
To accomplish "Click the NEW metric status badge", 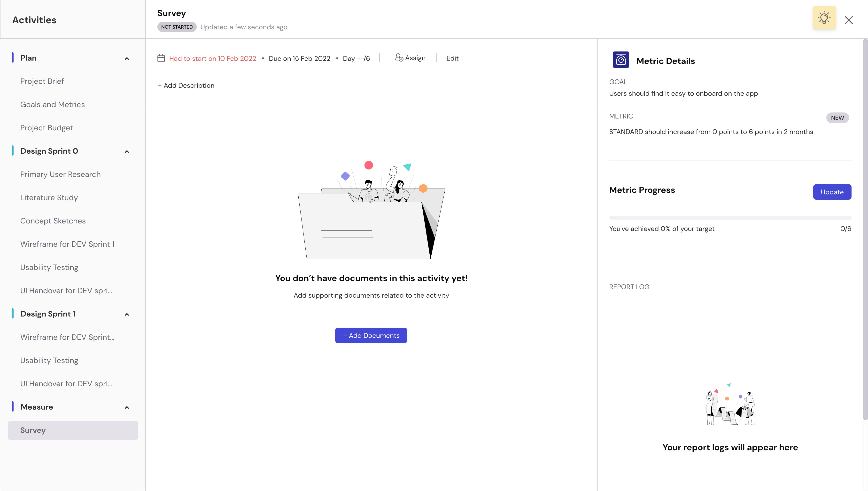I will coord(837,118).
